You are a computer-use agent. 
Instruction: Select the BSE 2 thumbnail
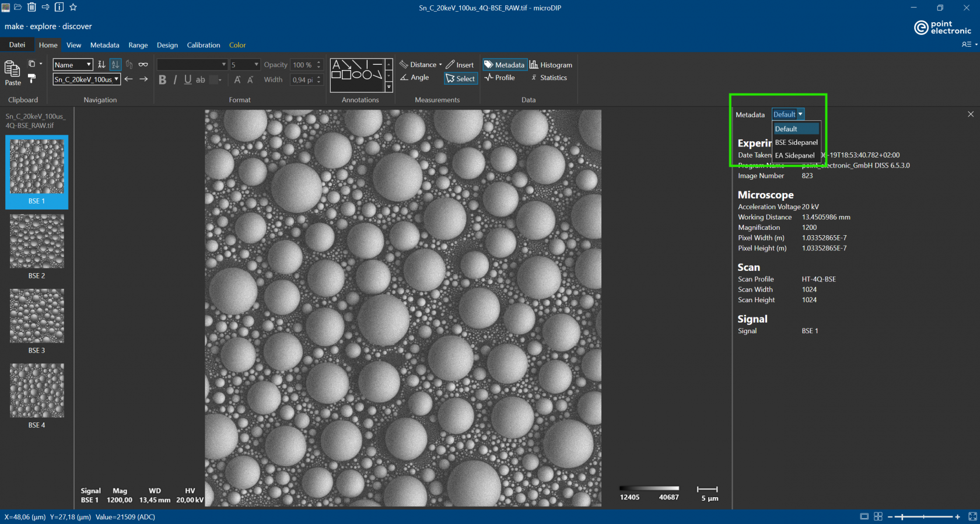(37, 247)
